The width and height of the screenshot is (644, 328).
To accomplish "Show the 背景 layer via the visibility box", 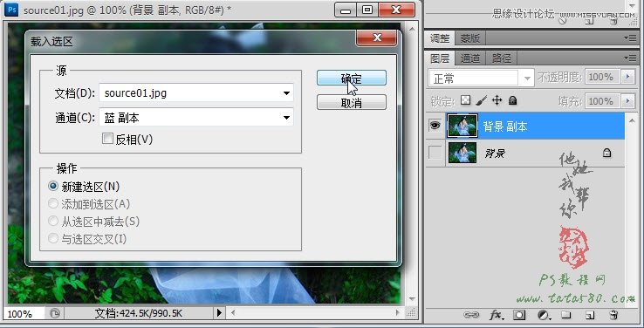I will [435, 153].
